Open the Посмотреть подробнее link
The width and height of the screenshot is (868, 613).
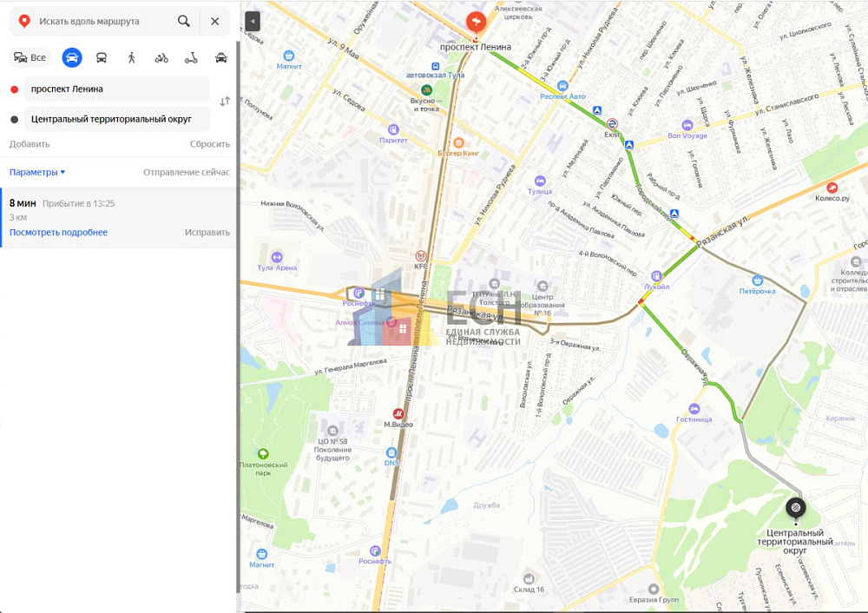58,232
